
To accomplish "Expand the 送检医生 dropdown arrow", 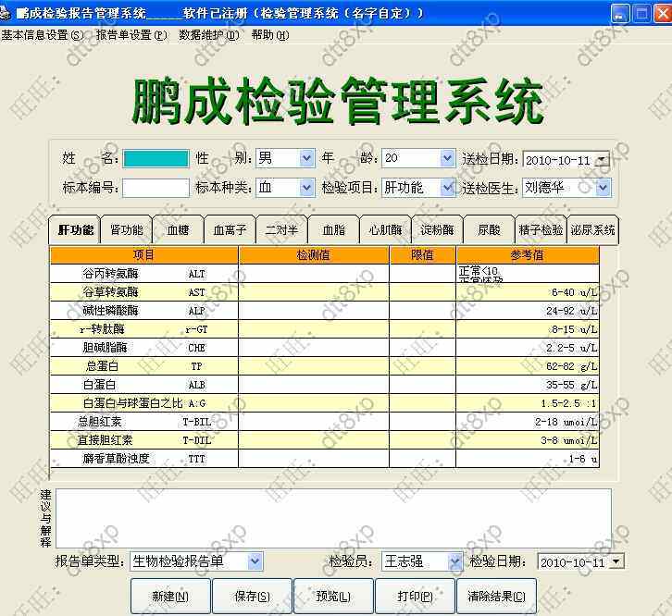I will tap(603, 188).
